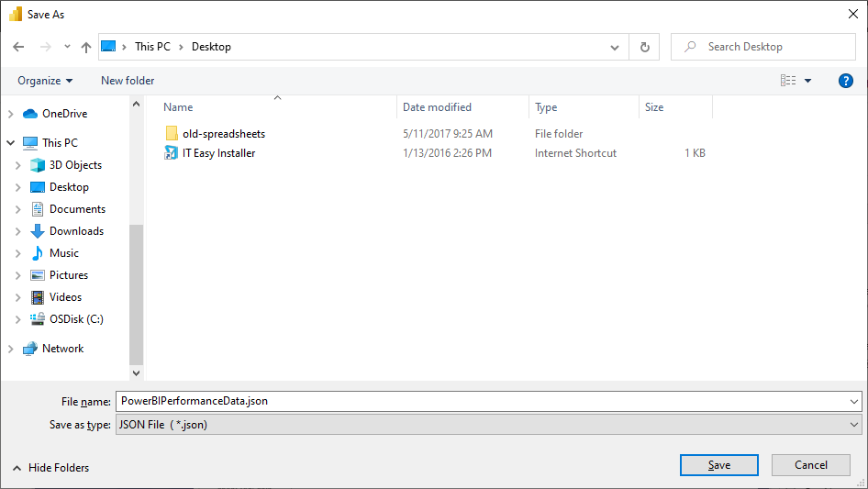Click the Pictures icon in sidebar
The width and height of the screenshot is (868, 489).
tap(37, 275)
